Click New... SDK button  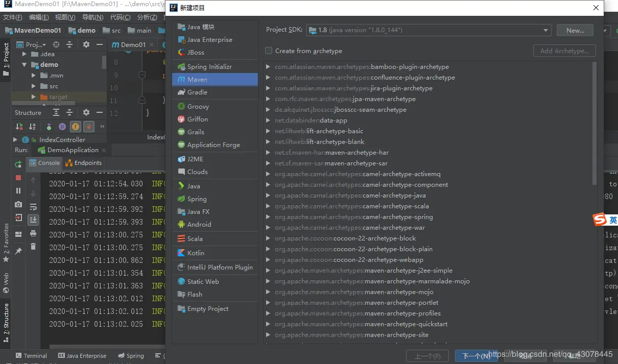pyautogui.click(x=575, y=31)
